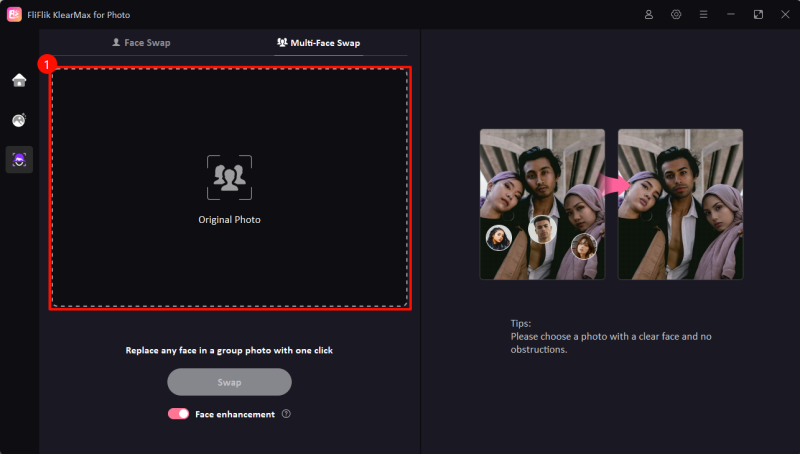Select the Multi-Face Swap tab
The image size is (800, 454).
pyautogui.click(x=318, y=43)
